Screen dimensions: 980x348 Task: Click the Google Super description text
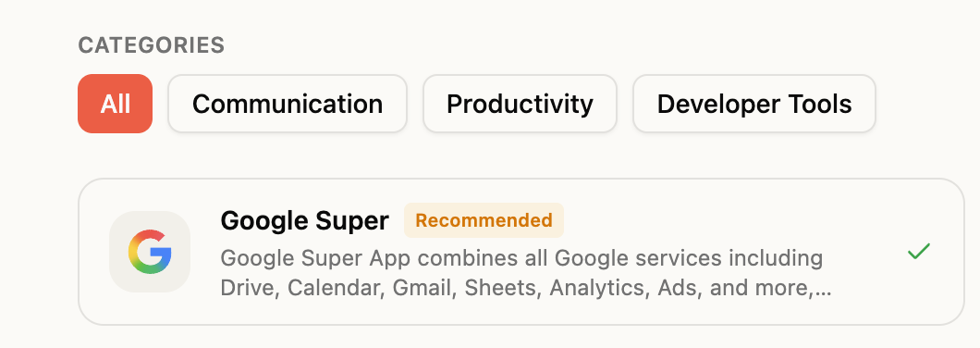pos(526,273)
